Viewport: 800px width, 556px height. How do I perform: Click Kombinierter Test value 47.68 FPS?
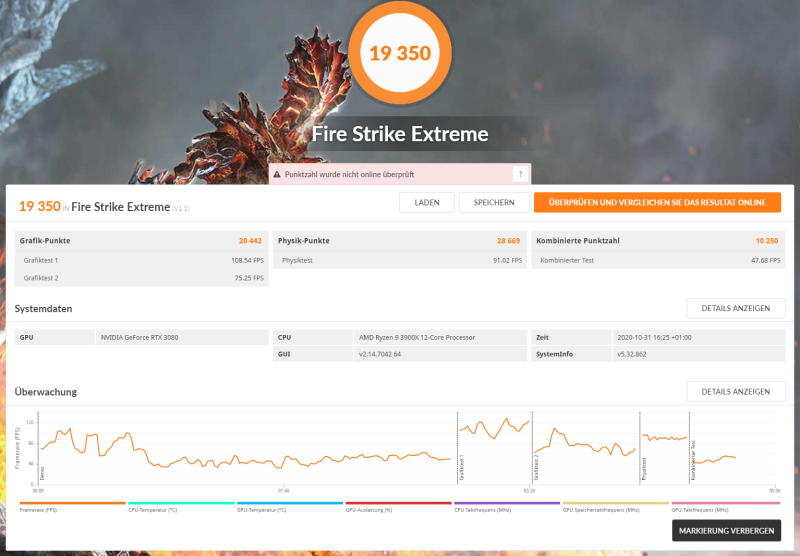pos(765,260)
